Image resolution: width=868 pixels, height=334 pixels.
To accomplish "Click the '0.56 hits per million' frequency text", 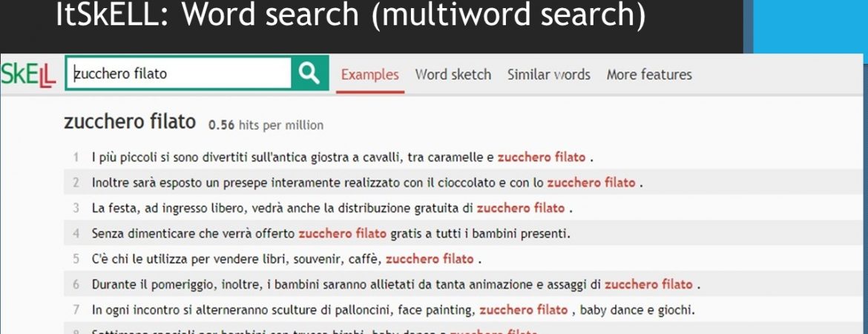I will tap(266, 125).
